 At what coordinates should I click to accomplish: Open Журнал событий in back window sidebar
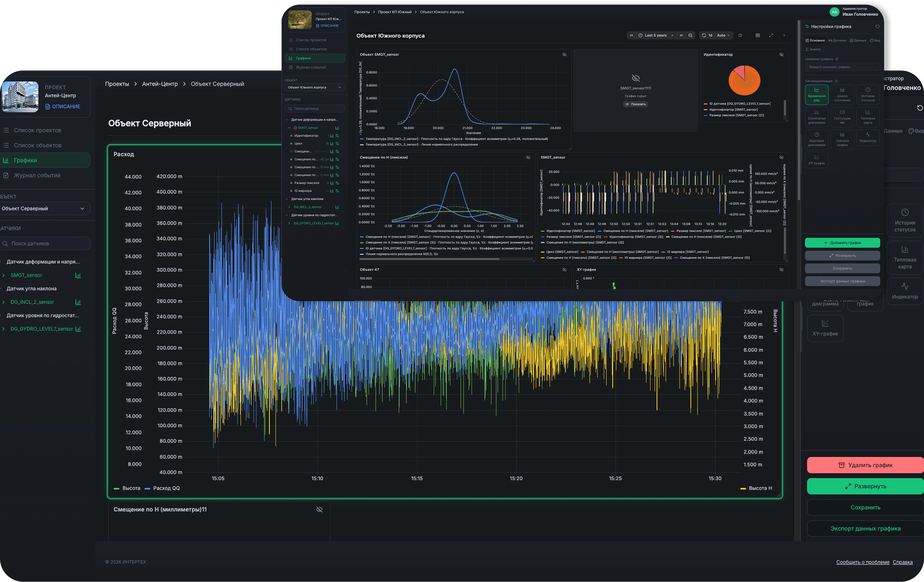[x=37, y=176]
